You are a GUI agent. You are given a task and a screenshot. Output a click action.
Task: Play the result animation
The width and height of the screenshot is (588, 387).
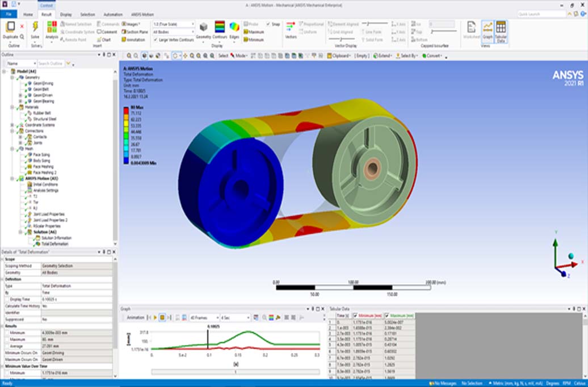pos(156,318)
